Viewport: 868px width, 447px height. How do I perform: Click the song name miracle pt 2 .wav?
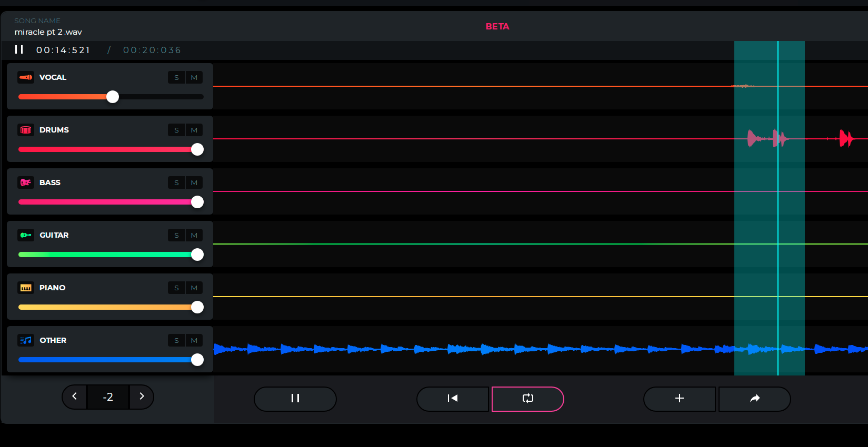48,32
